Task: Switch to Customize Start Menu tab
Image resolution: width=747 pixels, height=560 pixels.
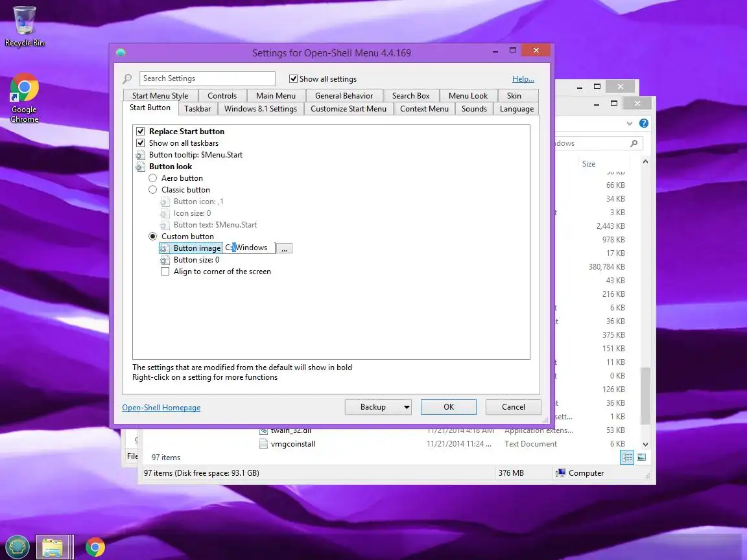Action: (x=349, y=109)
